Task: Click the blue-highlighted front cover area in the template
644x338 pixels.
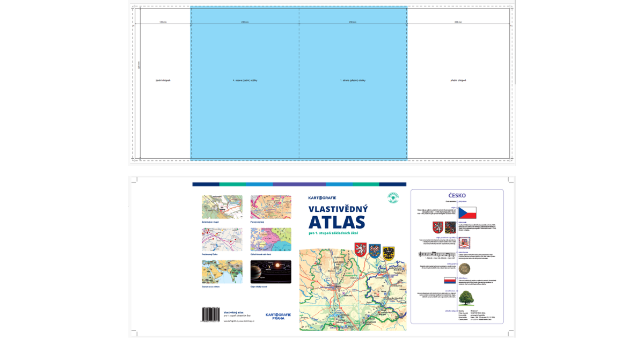Action: [353, 83]
